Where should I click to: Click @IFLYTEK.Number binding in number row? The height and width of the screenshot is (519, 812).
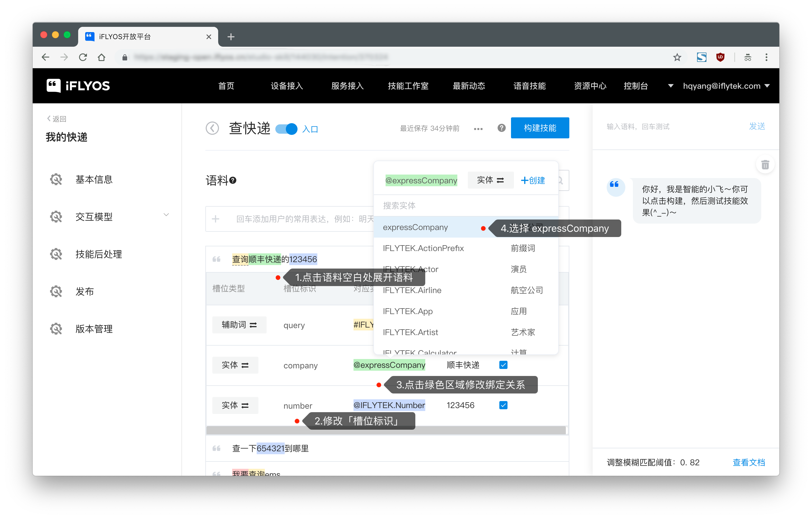389,405
